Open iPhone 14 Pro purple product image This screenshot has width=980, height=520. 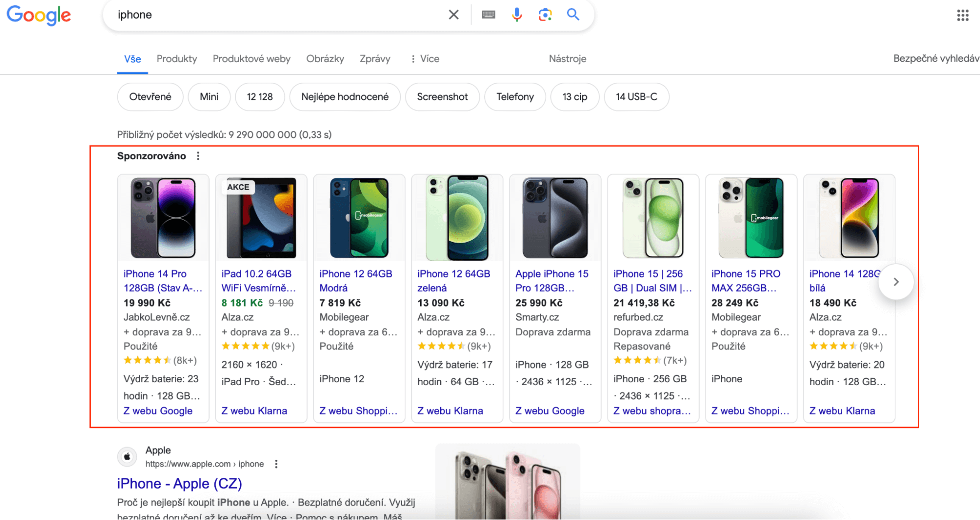163,218
